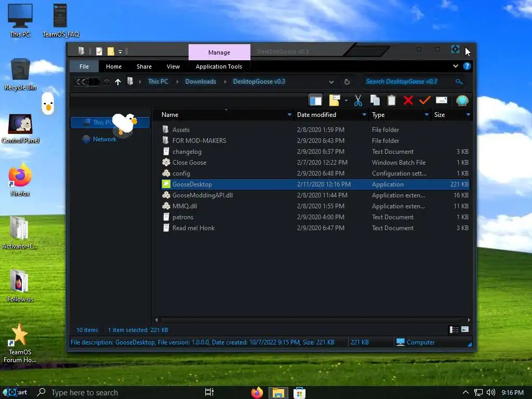Click the orange checkmark Properties icon
532x399 pixels.
coord(425,100)
